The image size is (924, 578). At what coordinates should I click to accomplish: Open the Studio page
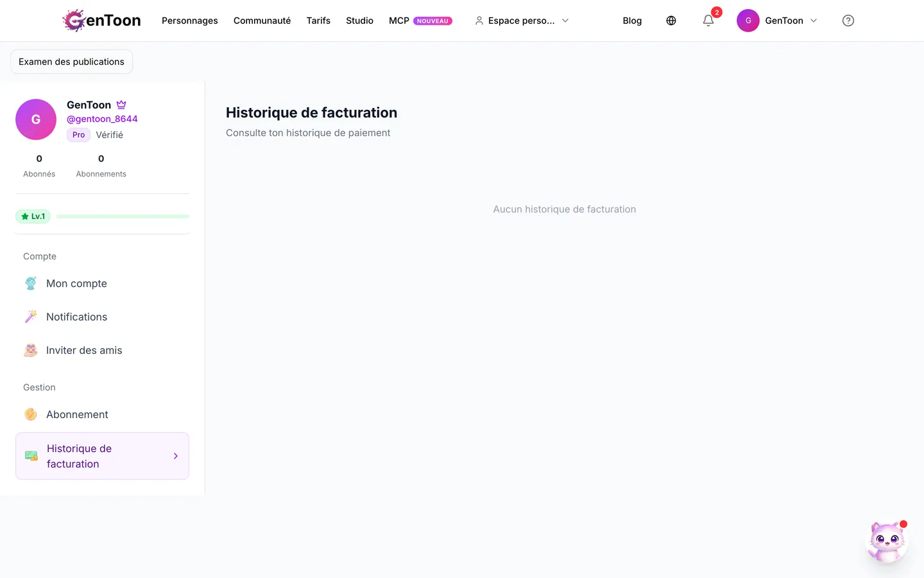tap(359, 21)
